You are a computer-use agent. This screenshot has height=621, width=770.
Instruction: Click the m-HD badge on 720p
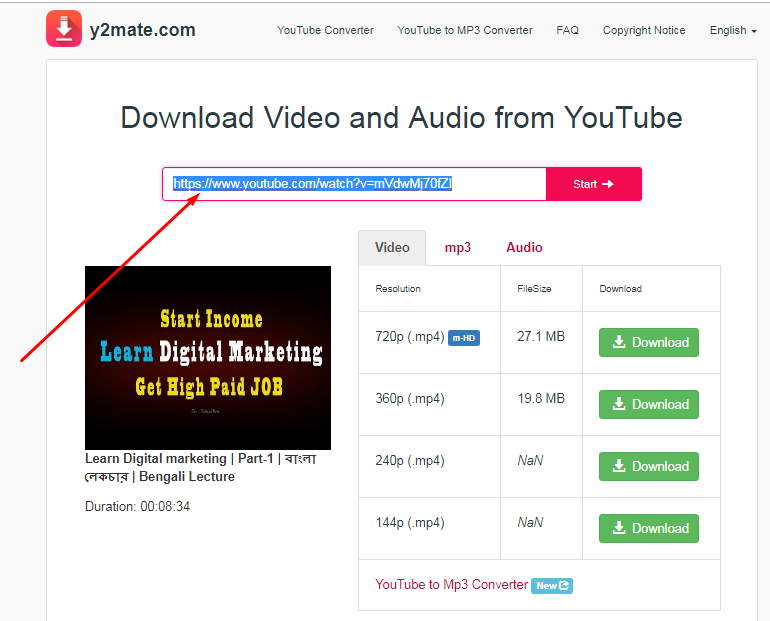pyautogui.click(x=464, y=338)
